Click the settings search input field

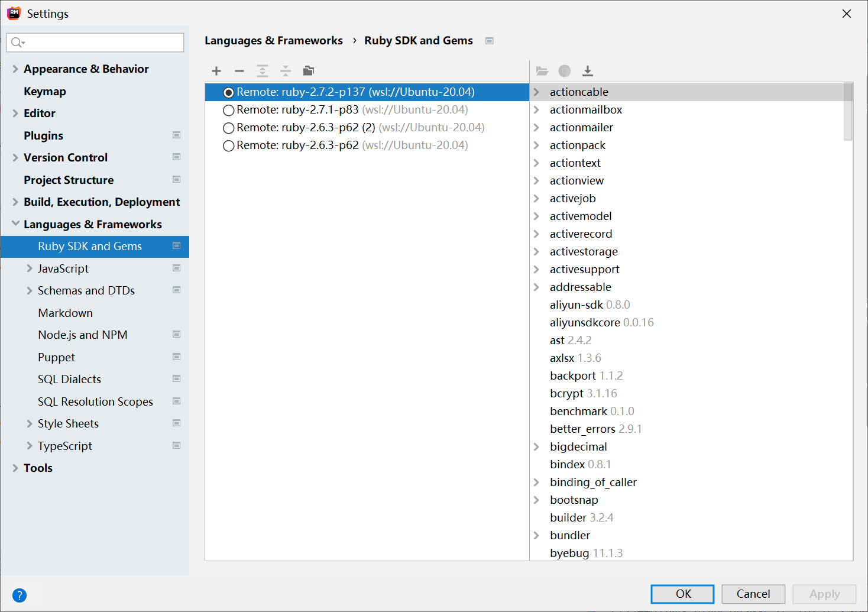(x=95, y=43)
